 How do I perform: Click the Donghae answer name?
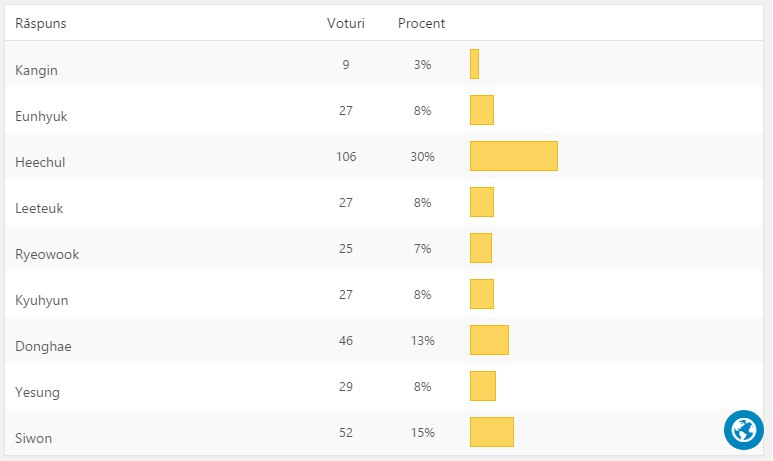(x=43, y=346)
